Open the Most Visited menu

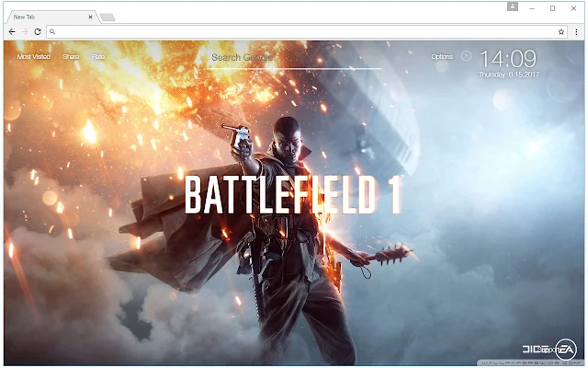point(34,57)
